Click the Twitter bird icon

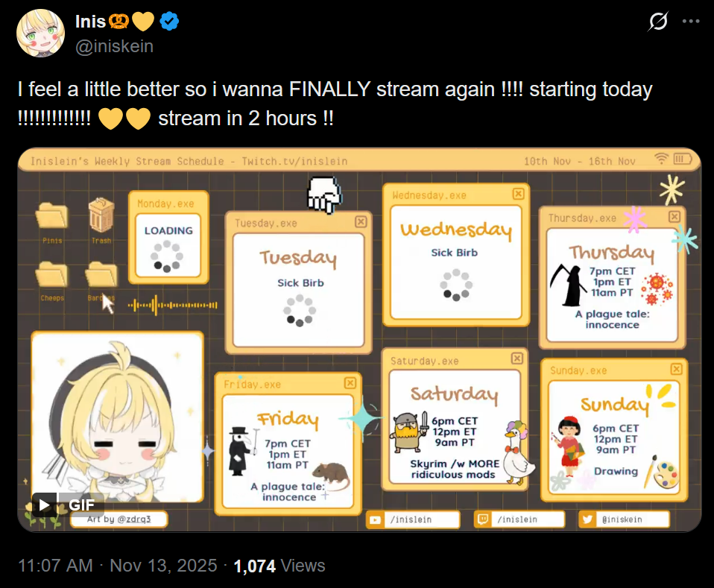point(587,519)
